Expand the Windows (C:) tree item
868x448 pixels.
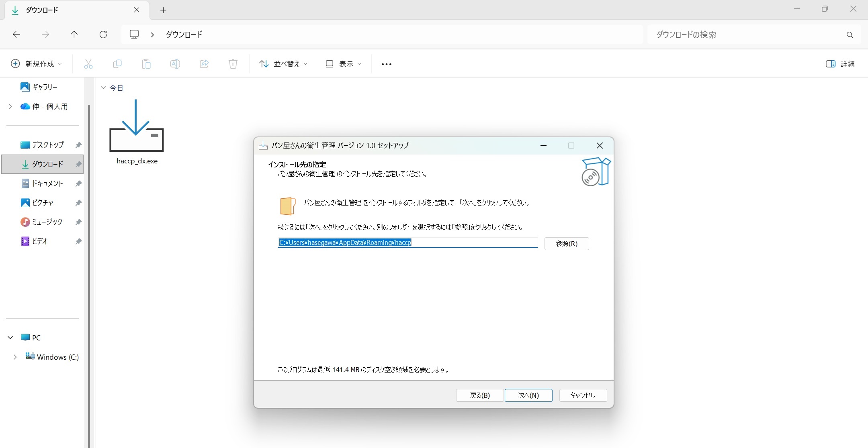coord(16,357)
